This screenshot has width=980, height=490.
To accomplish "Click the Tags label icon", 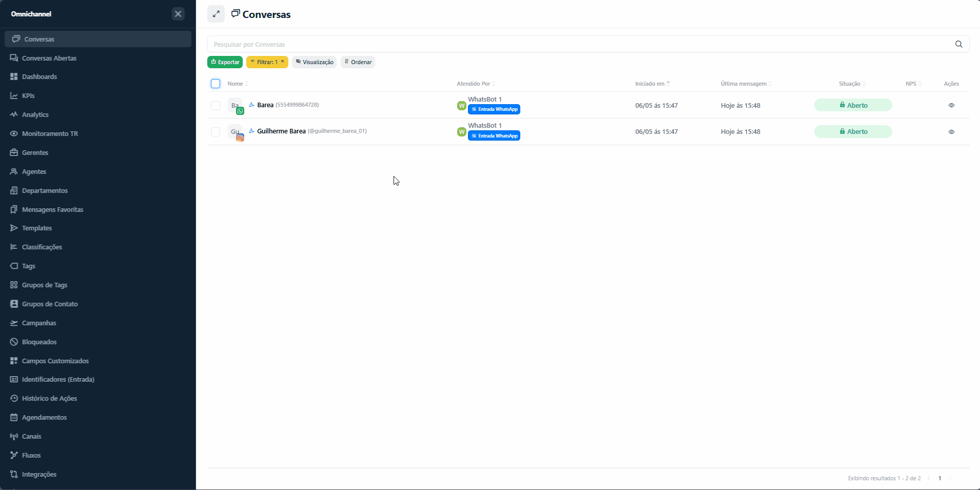I will [x=14, y=266].
